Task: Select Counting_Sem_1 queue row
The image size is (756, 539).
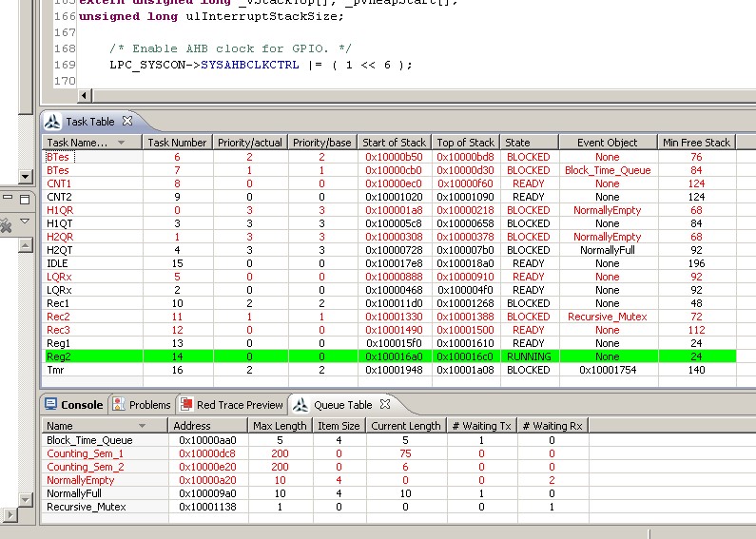Action: pos(316,453)
